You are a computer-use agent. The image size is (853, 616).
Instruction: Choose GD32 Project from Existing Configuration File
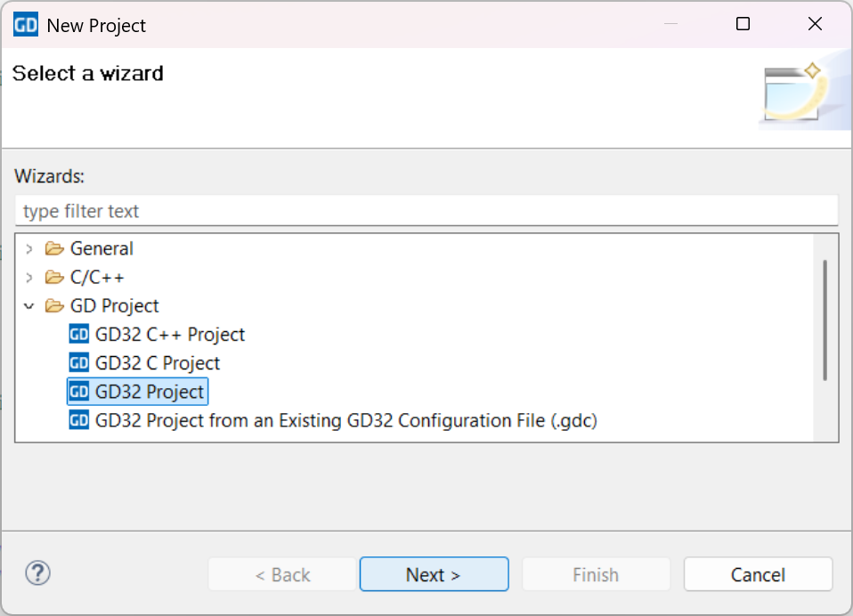[345, 420]
